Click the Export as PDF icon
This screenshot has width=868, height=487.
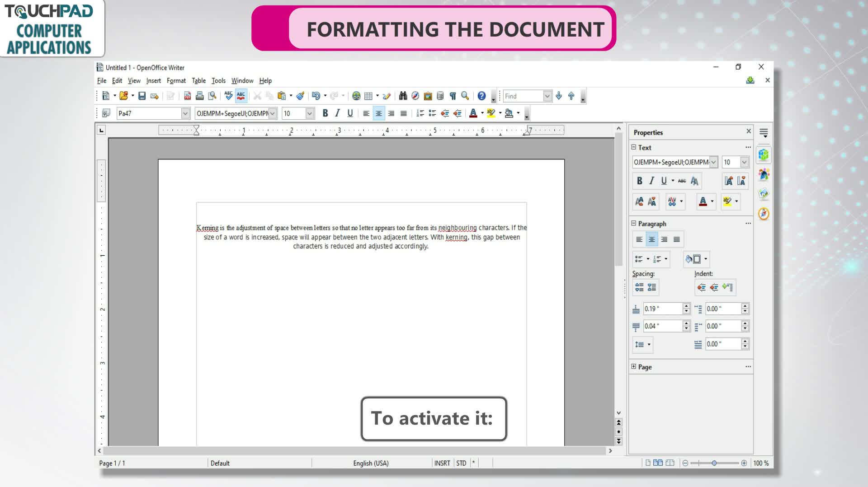pyautogui.click(x=187, y=96)
